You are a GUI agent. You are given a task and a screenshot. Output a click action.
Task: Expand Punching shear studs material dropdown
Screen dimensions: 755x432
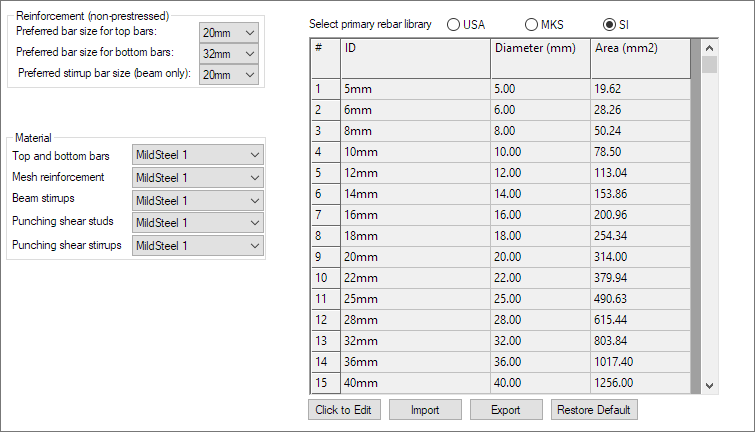(197, 222)
